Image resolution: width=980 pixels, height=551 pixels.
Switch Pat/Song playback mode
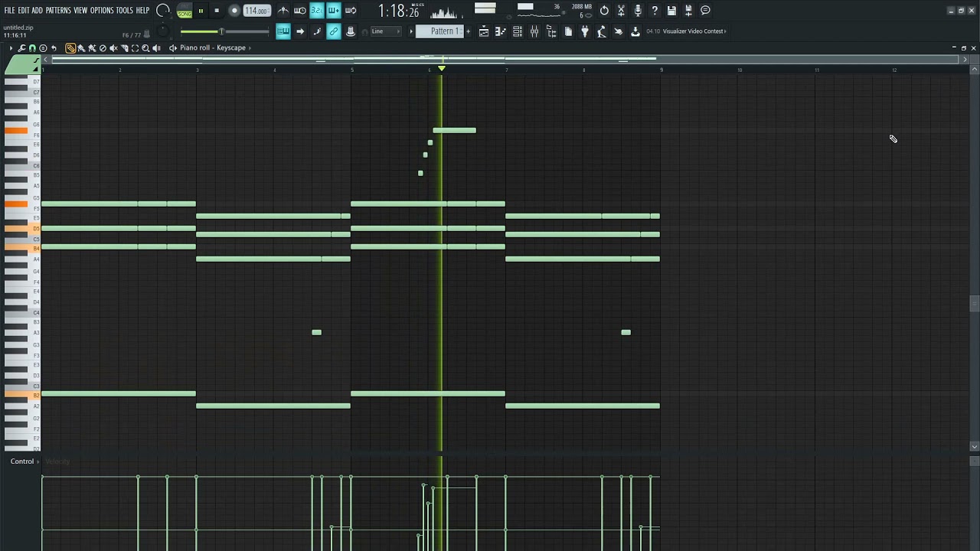click(185, 11)
